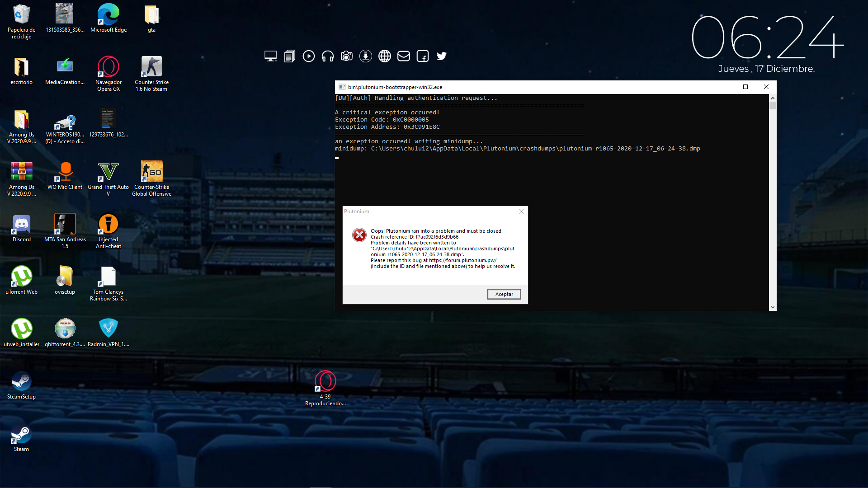This screenshot has width=868, height=488.
Task: Click console window title bar icon
Action: [x=342, y=87]
